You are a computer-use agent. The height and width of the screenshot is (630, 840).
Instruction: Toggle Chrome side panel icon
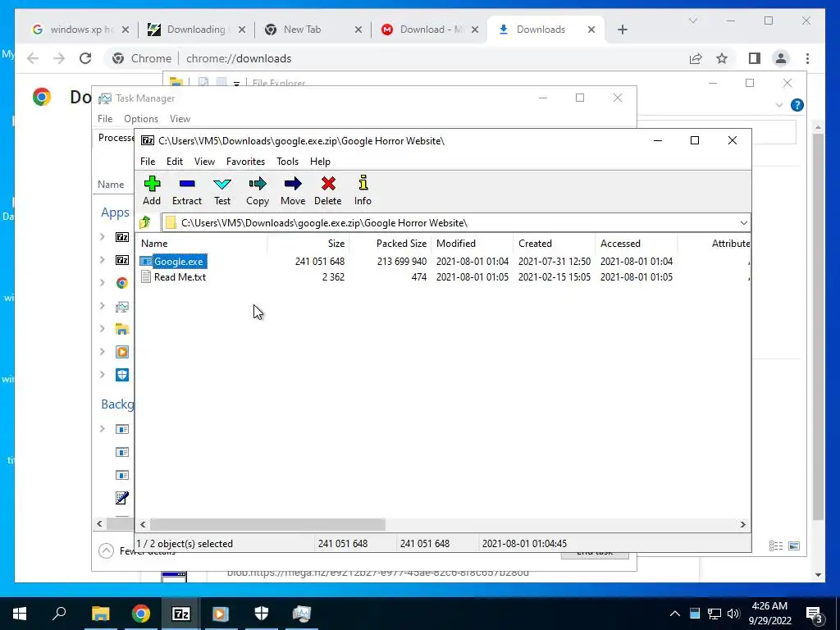pyautogui.click(x=755, y=58)
